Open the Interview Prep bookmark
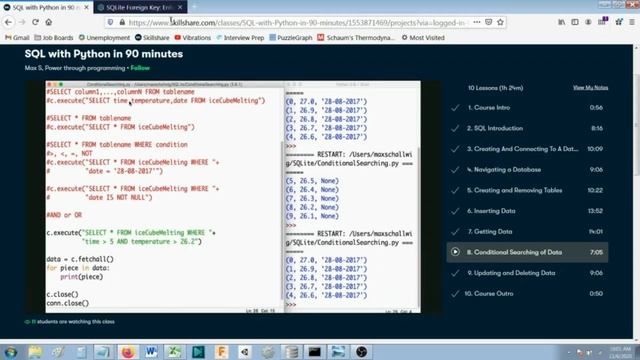640x360 pixels. point(240,38)
